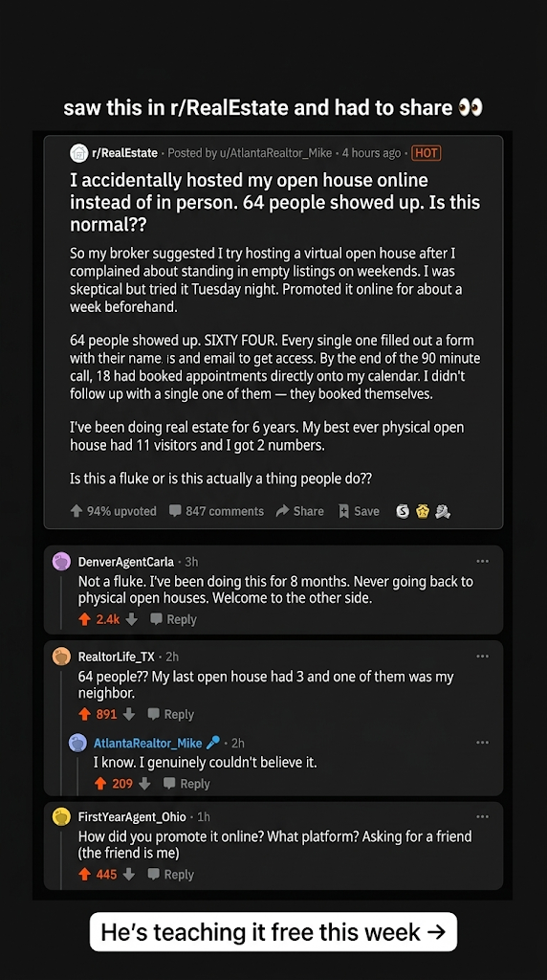Upvote RealtorLife_TX's 891 comment
Image resolution: width=547 pixels, height=980 pixels.
point(85,714)
